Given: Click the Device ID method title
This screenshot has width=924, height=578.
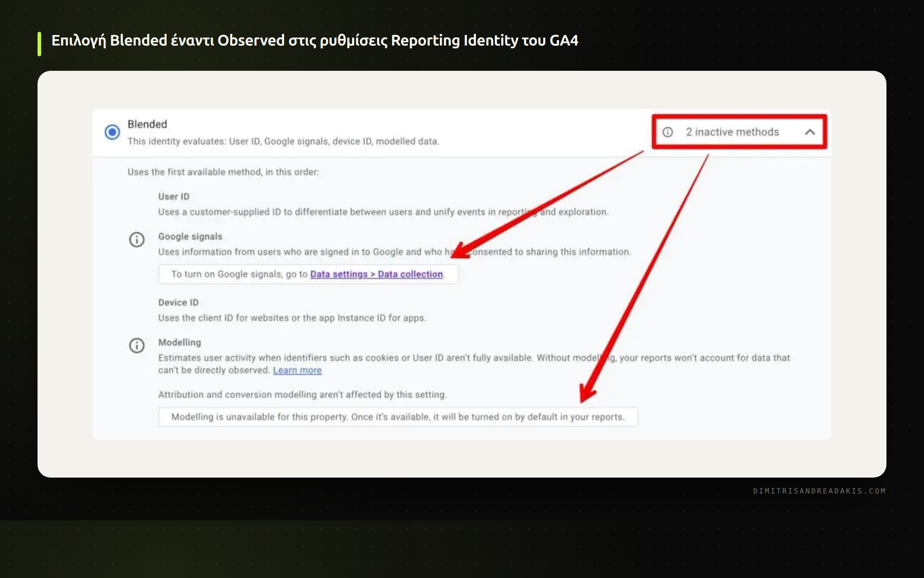Looking at the screenshot, I should pyautogui.click(x=178, y=302).
